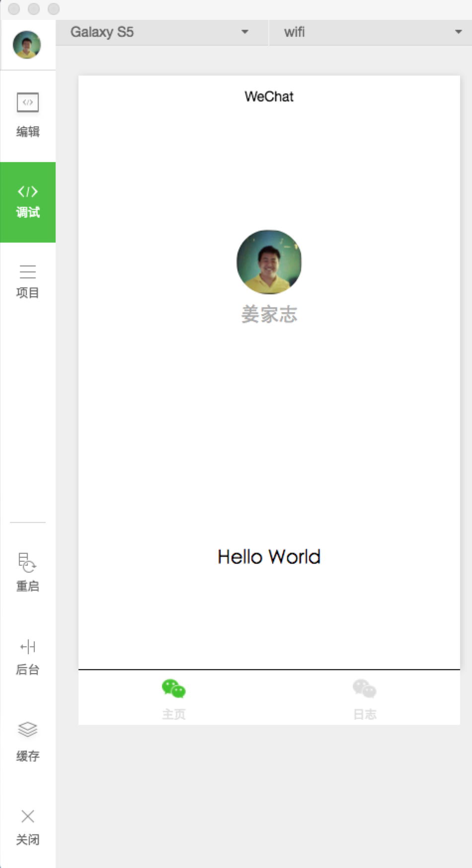The image size is (472, 868).
Task: Click the profile photo in the simulator
Action: [269, 262]
